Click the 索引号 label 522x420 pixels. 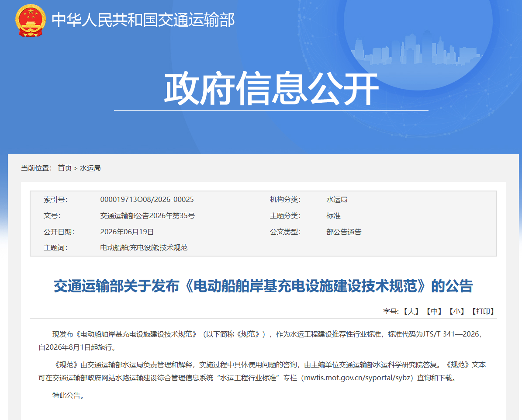(55, 199)
